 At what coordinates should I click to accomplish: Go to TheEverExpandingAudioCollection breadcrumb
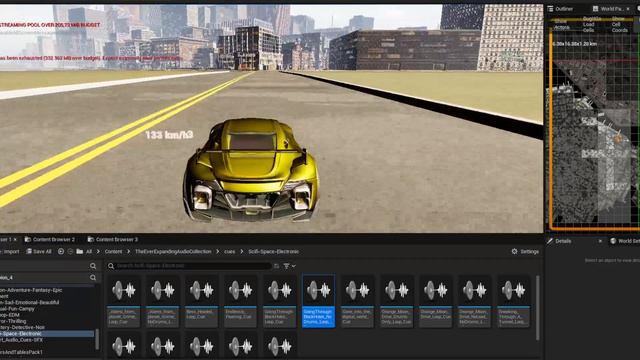pos(173,251)
